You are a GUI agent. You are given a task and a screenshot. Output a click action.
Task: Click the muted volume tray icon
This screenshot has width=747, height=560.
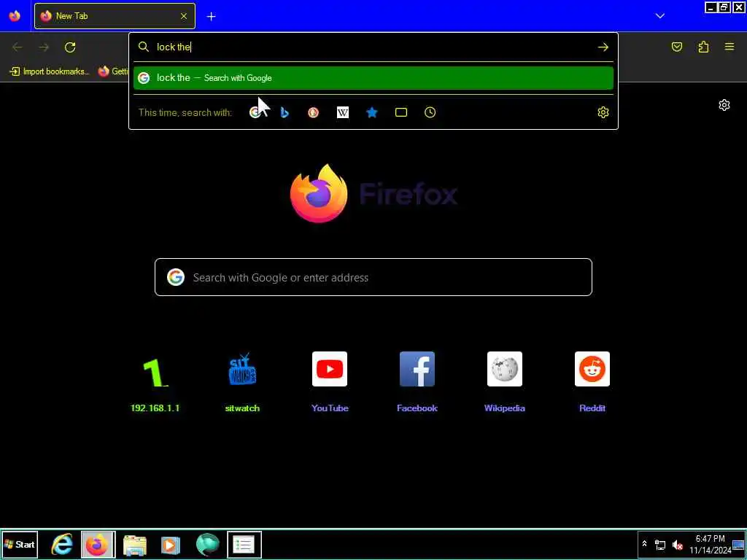pyautogui.click(x=678, y=545)
